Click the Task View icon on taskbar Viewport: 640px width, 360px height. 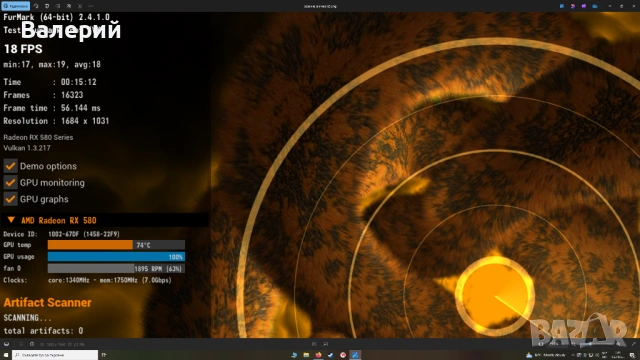104,355
